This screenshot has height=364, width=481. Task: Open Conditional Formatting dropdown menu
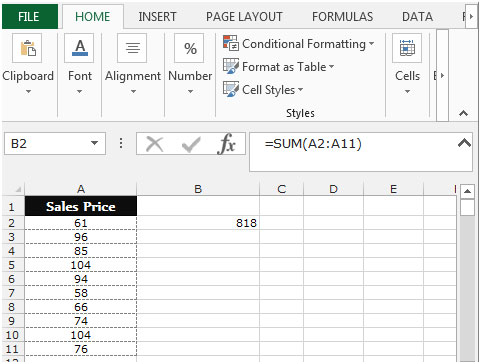pyautogui.click(x=371, y=44)
